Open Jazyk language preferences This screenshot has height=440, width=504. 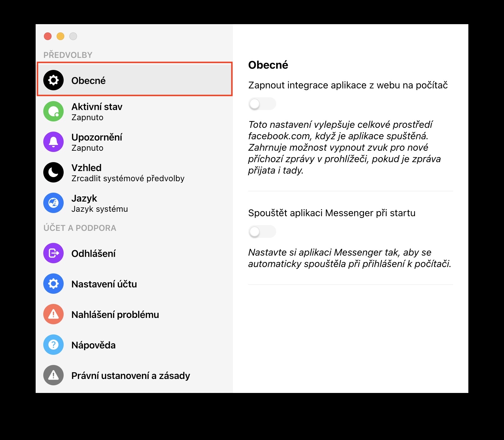pos(135,203)
